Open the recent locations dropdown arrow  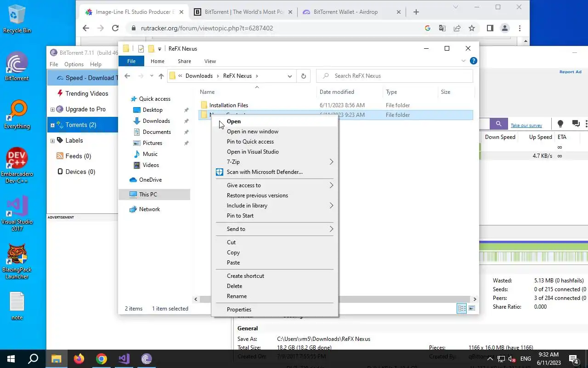tap(151, 76)
